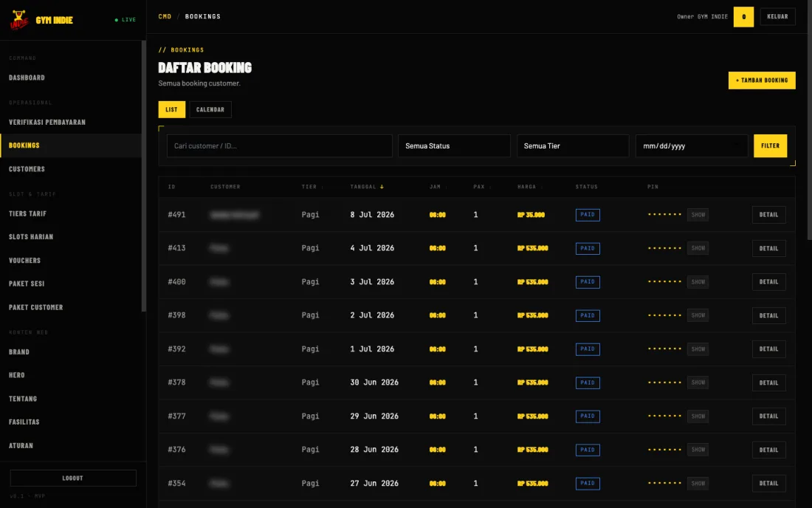Open the Semua Status dropdown
This screenshot has width=812, height=508.
point(454,146)
